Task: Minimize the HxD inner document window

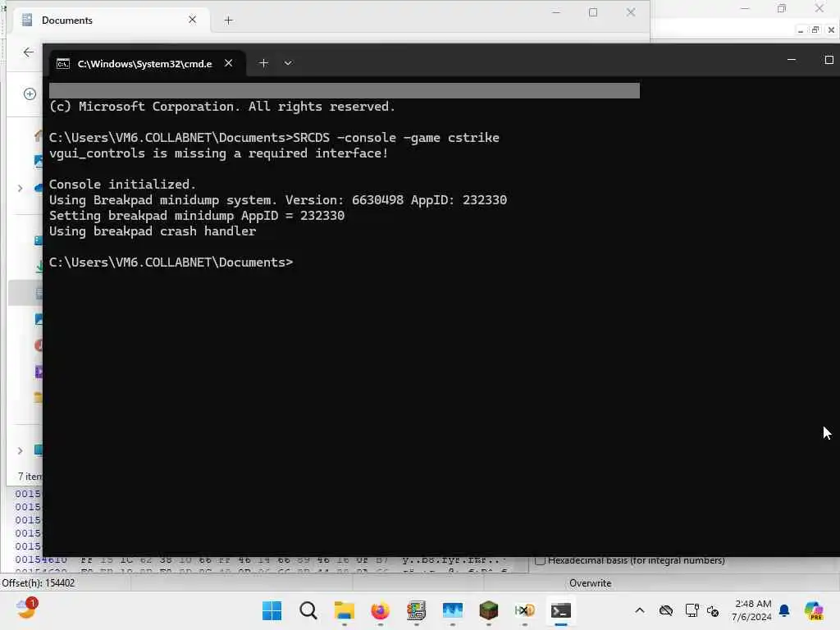Action: [x=801, y=30]
